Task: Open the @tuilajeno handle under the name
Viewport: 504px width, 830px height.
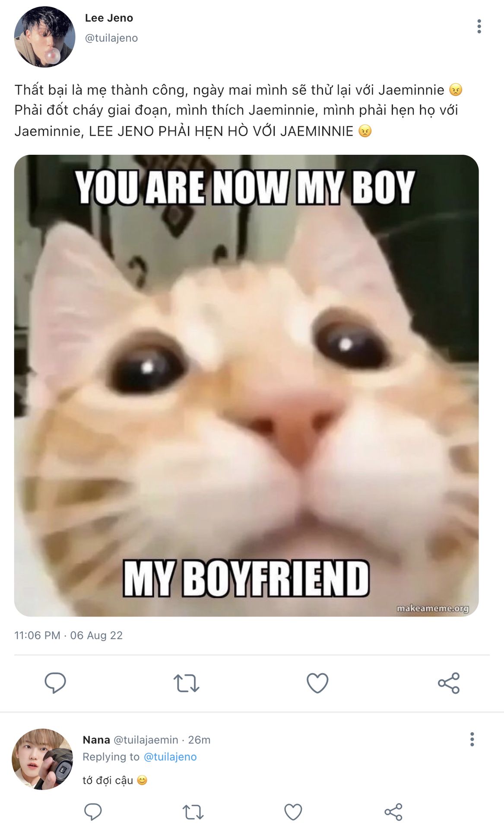Action: [x=111, y=38]
